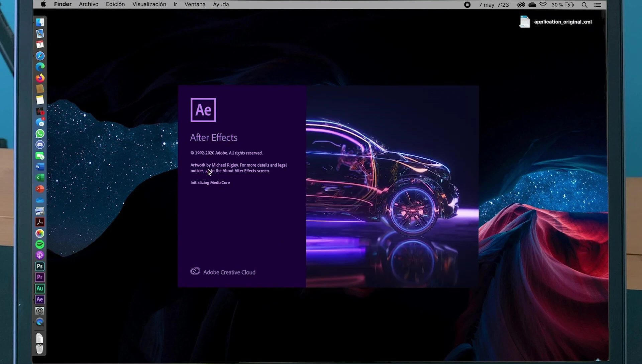
Task: Click the neon car artwork
Action: (392, 186)
